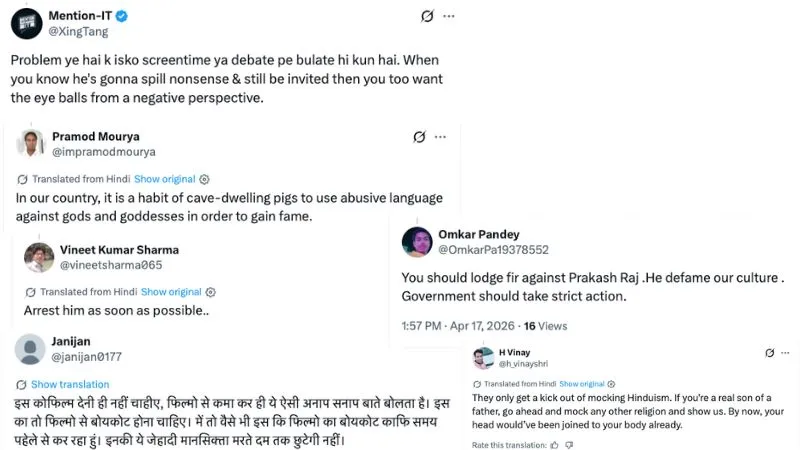The height and width of the screenshot is (450, 800).
Task: Click the verified badge next to Mention-IT
Action: coord(121,17)
